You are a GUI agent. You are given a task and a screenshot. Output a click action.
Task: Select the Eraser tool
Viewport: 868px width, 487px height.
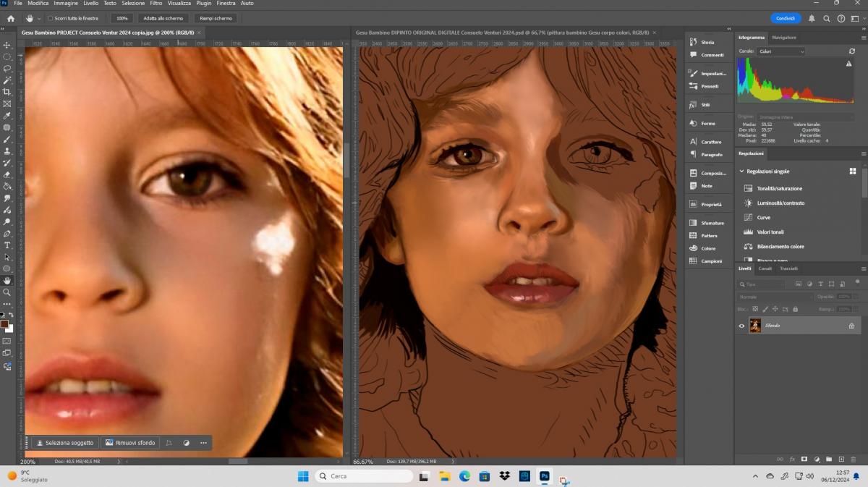coord(7,174)
